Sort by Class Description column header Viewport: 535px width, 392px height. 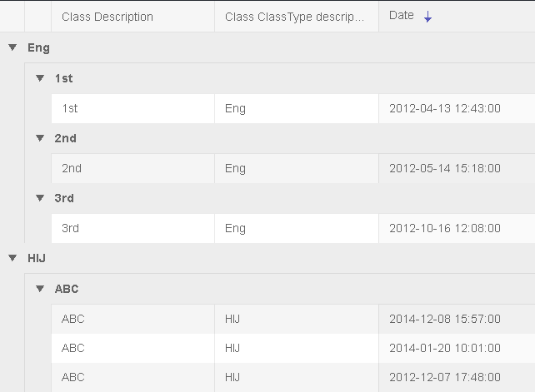pos(107,17)
